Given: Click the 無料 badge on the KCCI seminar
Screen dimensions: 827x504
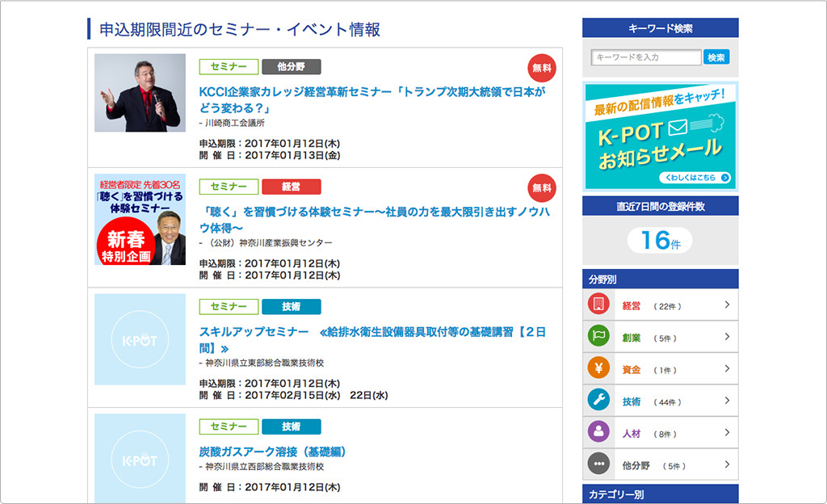Looking at the screenshot, I should 541,69.
